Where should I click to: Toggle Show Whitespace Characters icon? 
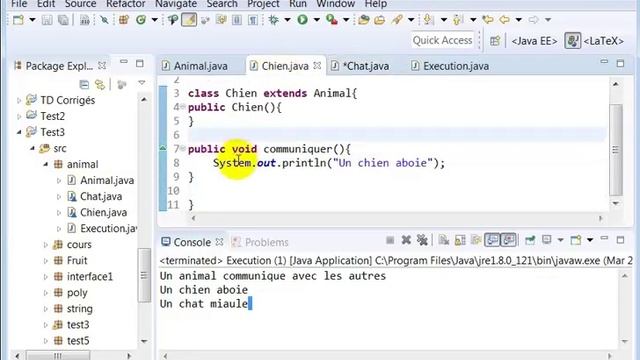(253, 20)
